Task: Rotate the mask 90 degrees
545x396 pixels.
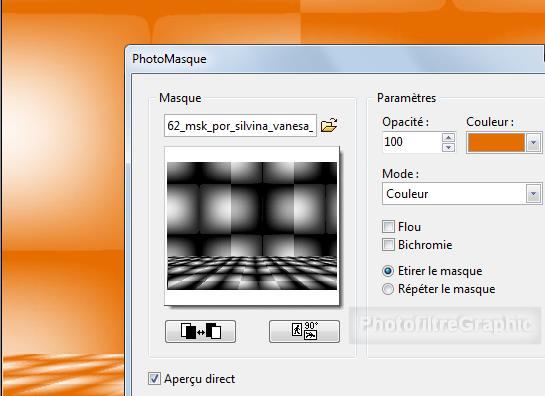Action: 304,331
